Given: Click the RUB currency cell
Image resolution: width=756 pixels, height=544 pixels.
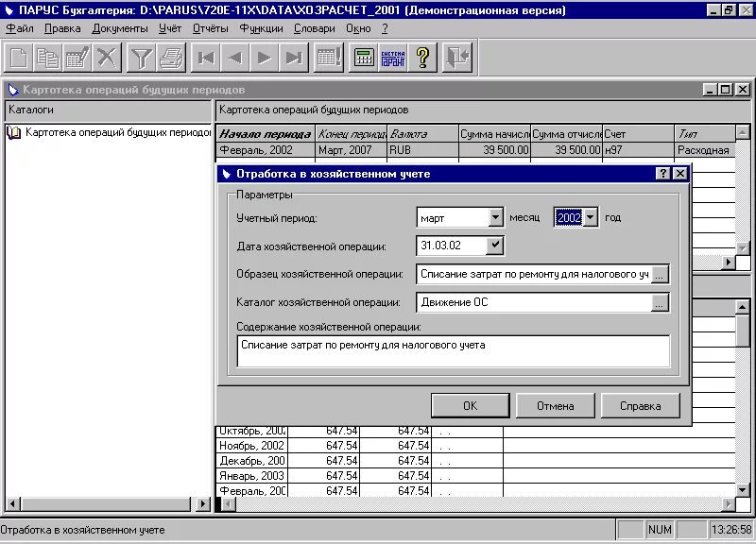Looking at the screenshot, I should 422,150.
